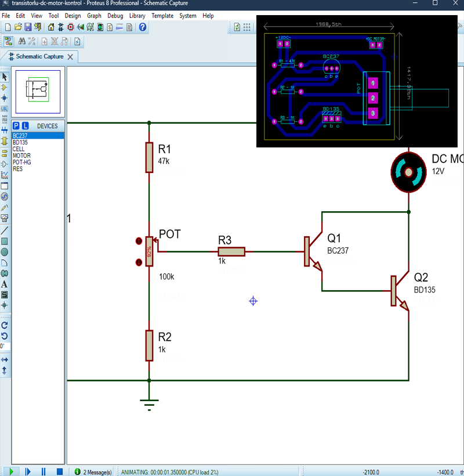Image resolution: width=464 pixels, height=476 pixels.
Task: Save the design using the toolbar save icon
Action: (27, 28)
